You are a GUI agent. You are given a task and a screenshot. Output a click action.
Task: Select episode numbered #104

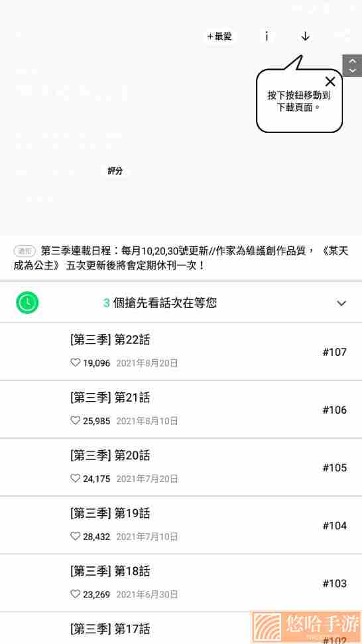pos(335,526)
